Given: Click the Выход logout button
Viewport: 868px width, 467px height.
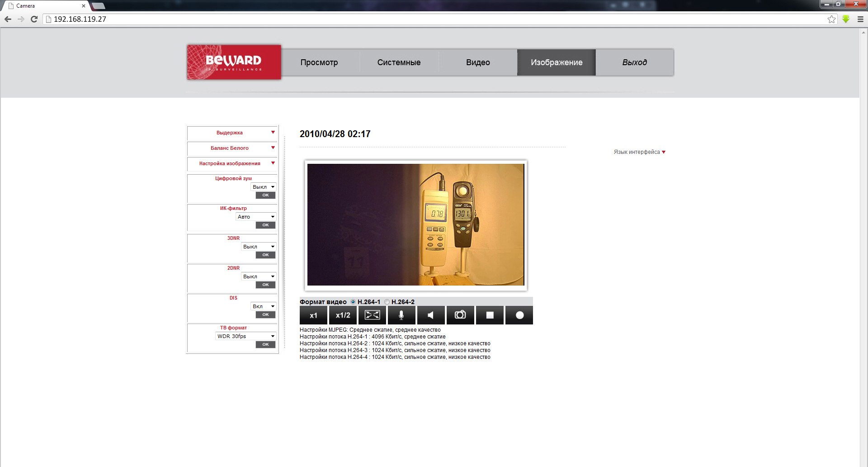Looking at the screenshot, I should [x=634, y=62].
